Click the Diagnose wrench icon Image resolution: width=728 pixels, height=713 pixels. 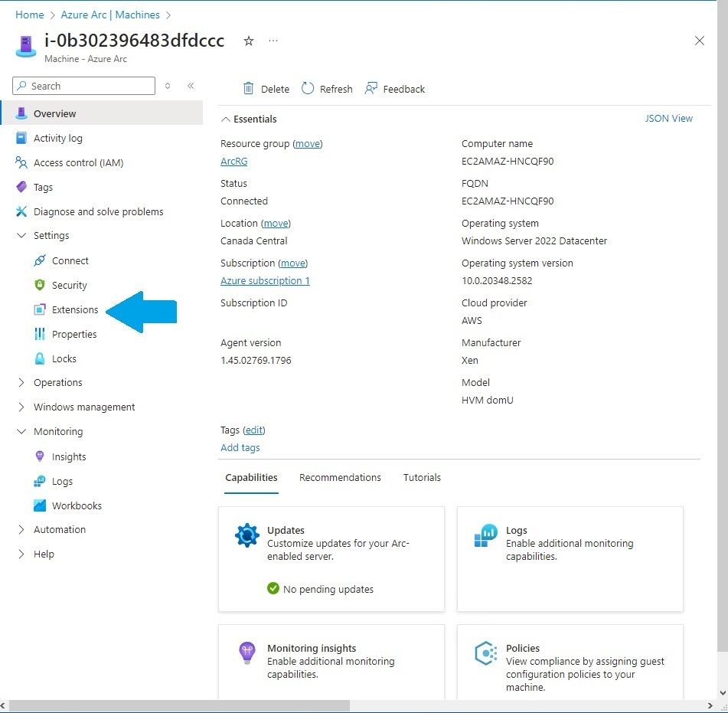coord(21,212)
